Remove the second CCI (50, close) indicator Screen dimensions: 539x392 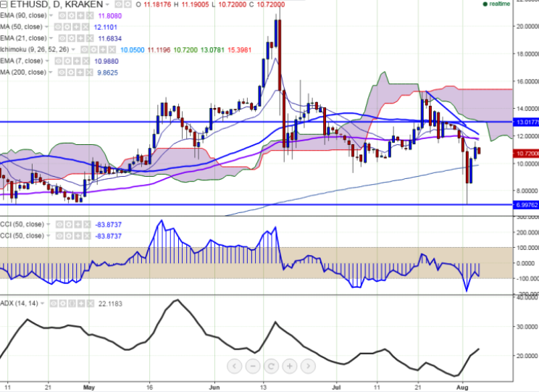(x=87, y=236)
